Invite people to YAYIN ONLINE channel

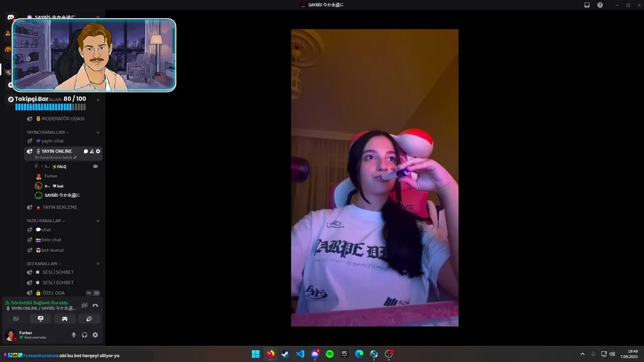tap(92, 151)
